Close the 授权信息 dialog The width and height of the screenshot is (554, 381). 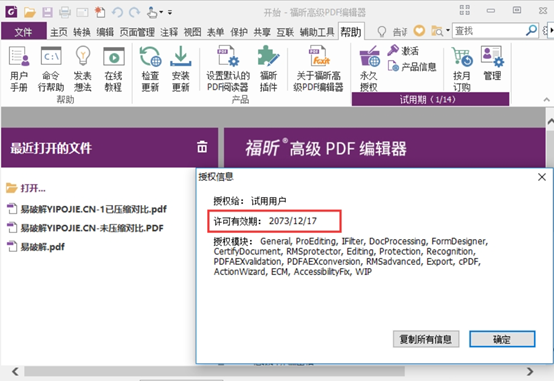coord(542,177)
